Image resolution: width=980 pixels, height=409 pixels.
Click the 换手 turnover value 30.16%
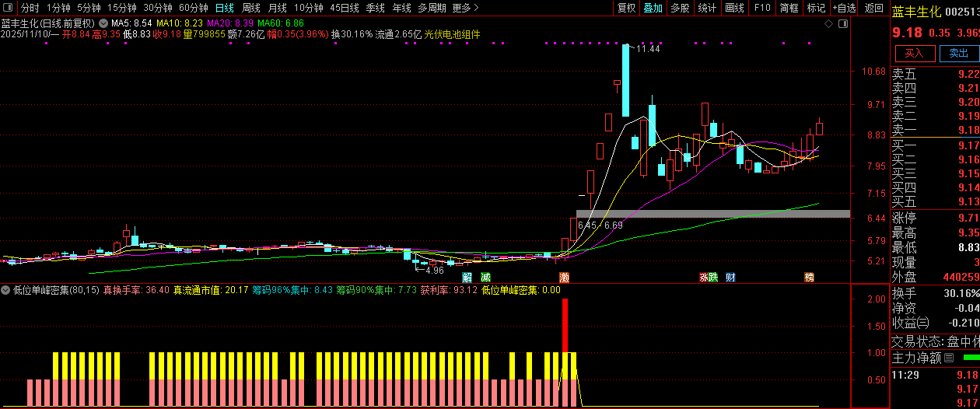pyautogui.click(x=961, y=293)
